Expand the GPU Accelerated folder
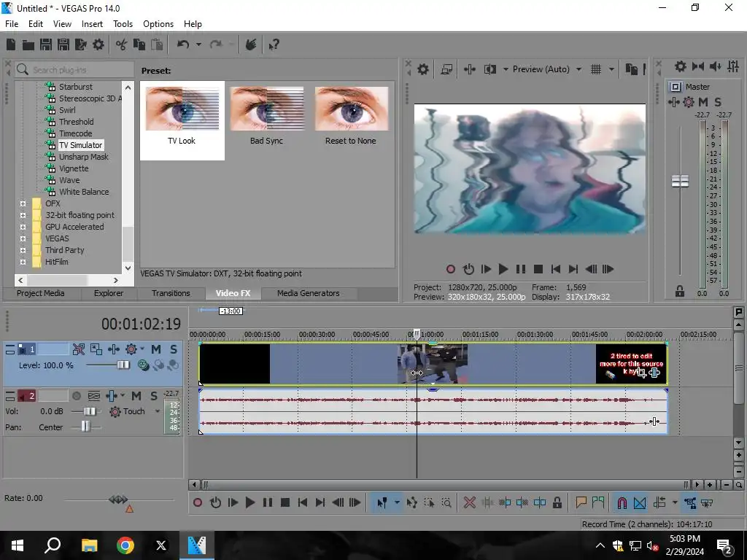747x560 pixels. (x=23, y=227)
